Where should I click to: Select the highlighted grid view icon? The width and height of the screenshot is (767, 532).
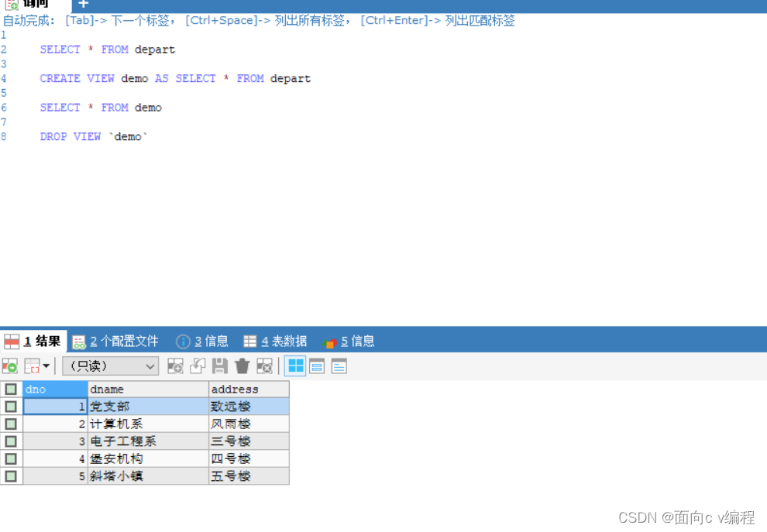tap(295, 366)
